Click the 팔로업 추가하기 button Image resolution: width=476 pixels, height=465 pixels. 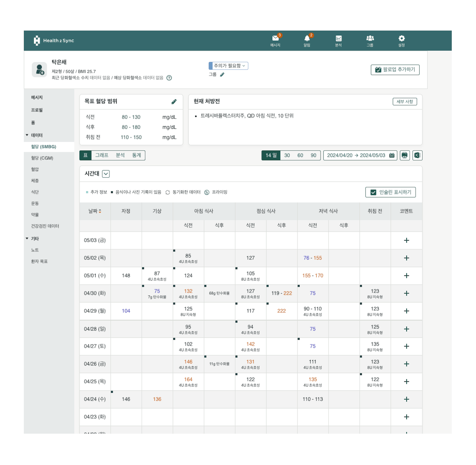[x=395, y=70]
